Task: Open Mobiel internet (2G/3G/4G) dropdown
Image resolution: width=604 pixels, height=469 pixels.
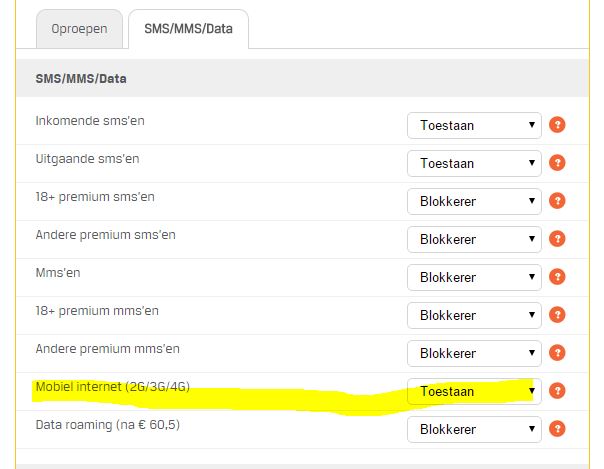Action: pyautogui.click(x=474, y=391)
